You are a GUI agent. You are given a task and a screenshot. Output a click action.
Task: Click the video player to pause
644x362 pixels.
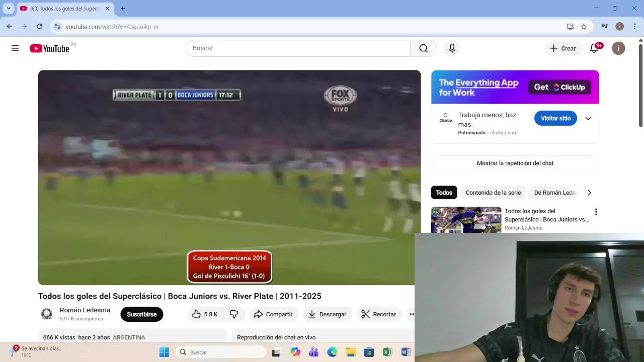pyautogui.click(x=229, y=177)
